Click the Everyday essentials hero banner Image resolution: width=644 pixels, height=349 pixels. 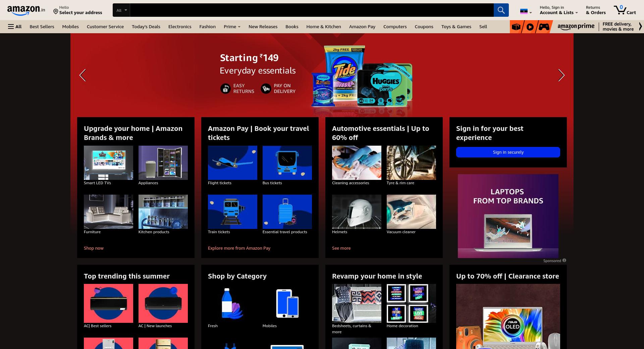(x=322, y=75)
